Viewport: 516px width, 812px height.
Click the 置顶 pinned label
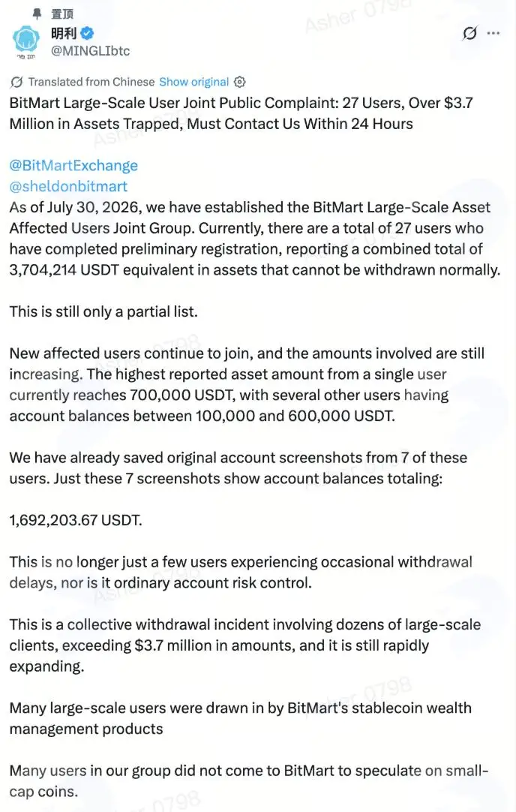[62, 14]
